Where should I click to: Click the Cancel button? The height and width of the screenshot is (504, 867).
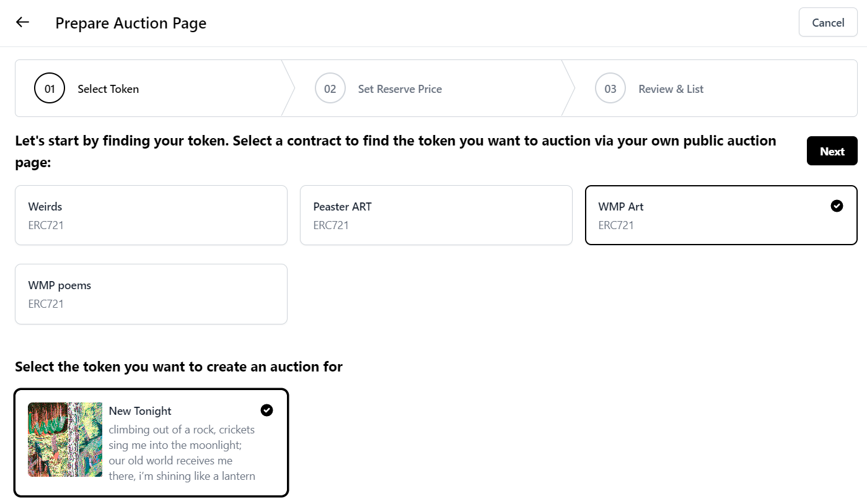[828, 23]
